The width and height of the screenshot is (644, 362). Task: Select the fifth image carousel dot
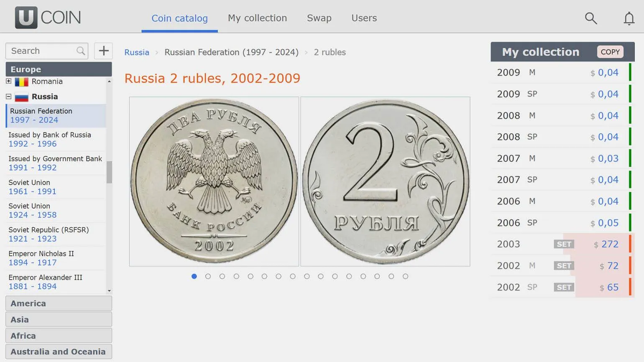pyautogui.click(x=250, y=276)
